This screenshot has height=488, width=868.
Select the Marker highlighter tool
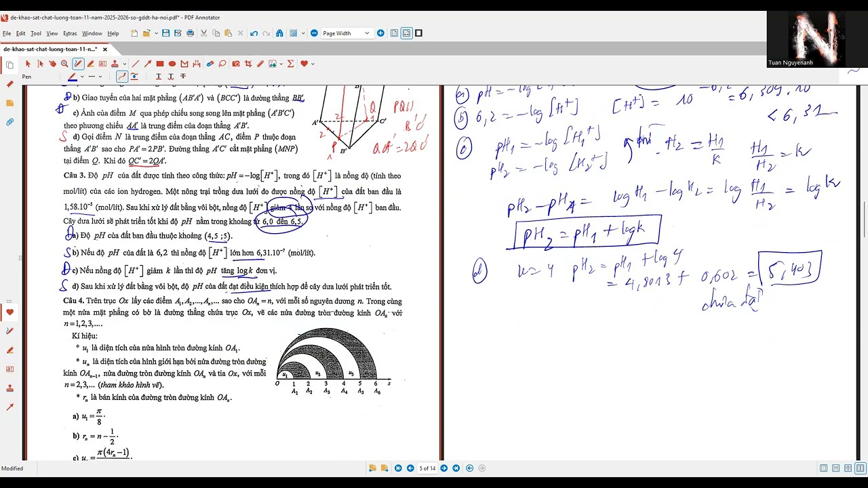[90, 64]
